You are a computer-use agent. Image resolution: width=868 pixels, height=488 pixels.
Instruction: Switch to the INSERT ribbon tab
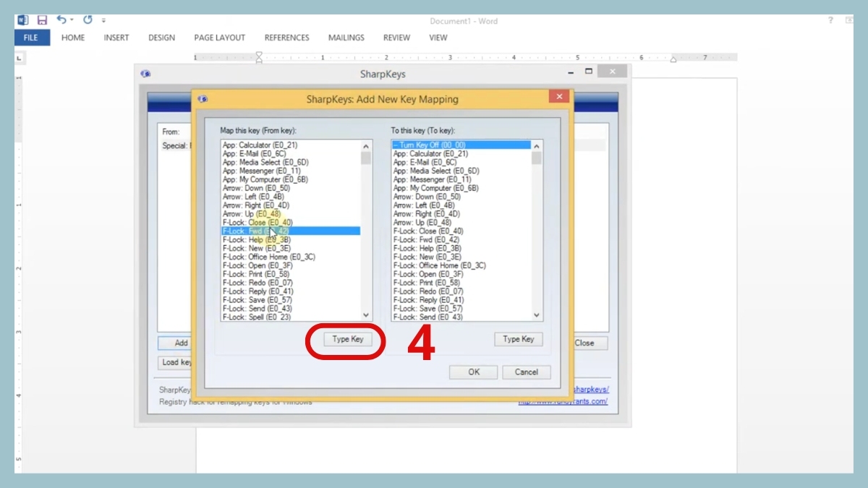click(116, 38)
